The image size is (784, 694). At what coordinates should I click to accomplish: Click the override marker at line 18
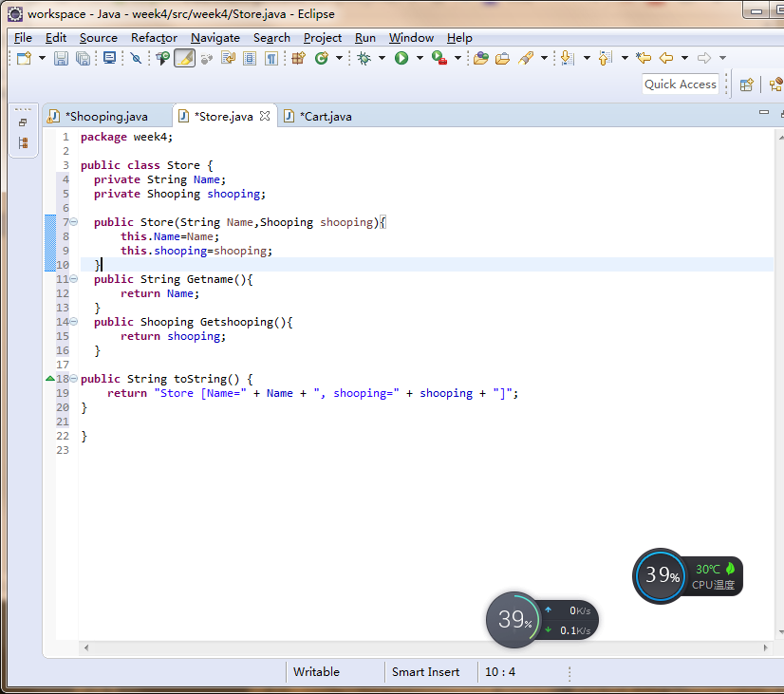(50, 379)
